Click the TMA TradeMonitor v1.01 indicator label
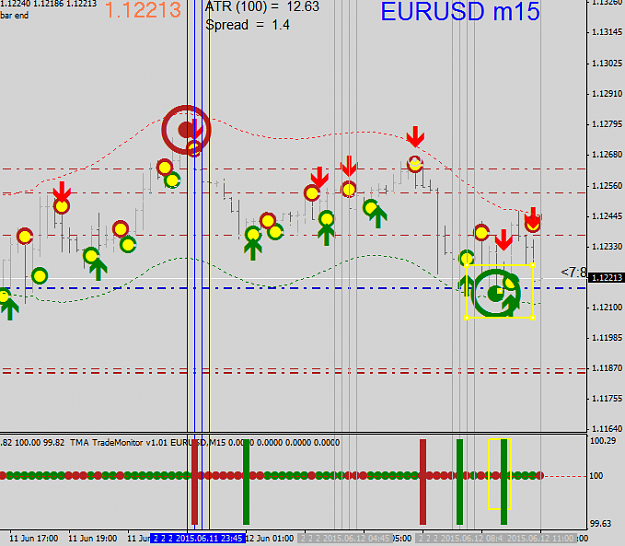Viewport: 625px width, 546px height. tap(120, 443)
